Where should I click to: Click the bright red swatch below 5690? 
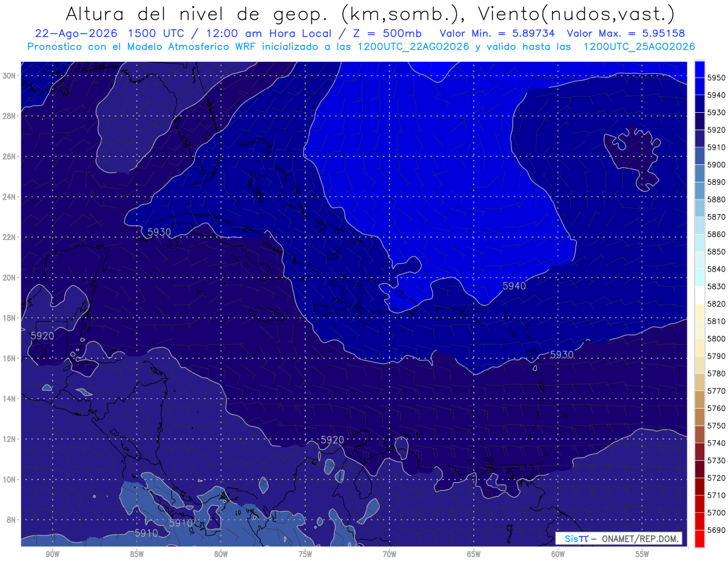point(699,538)
